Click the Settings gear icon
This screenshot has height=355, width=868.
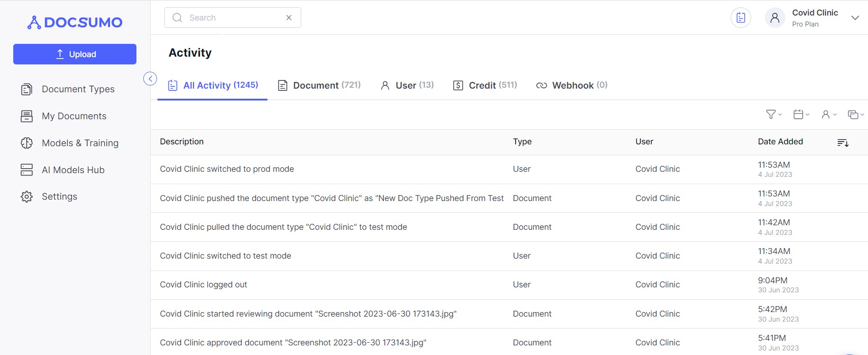click(x=27, y=196)
